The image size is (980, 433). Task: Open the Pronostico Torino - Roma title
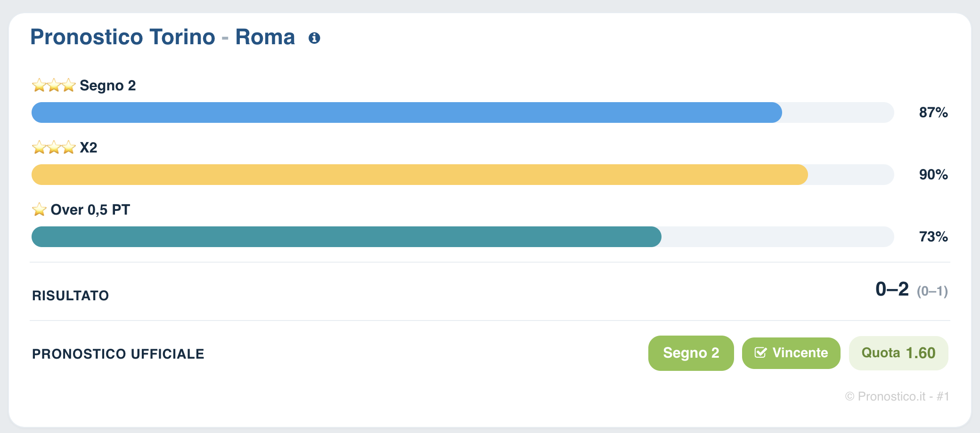163,37
